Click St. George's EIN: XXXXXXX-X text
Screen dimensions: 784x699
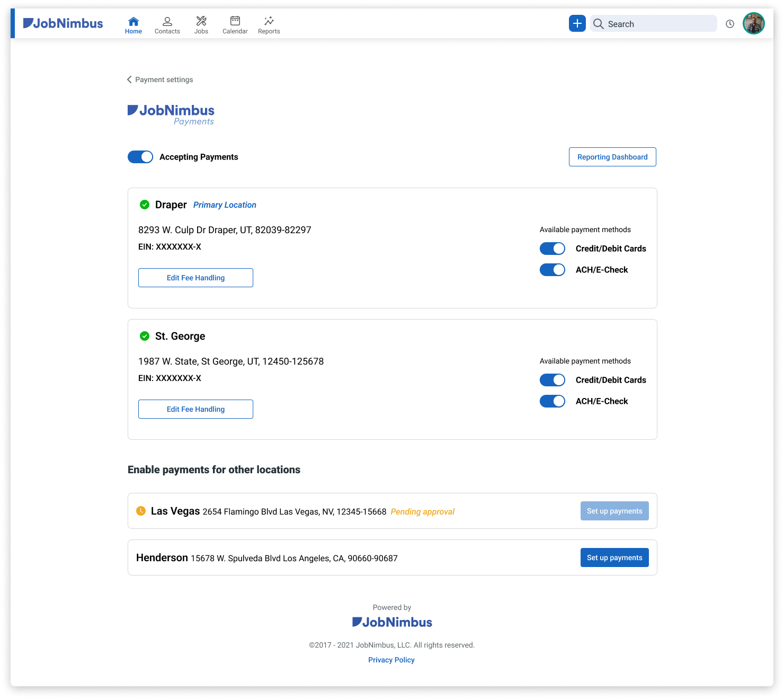[x=170, y=378]
